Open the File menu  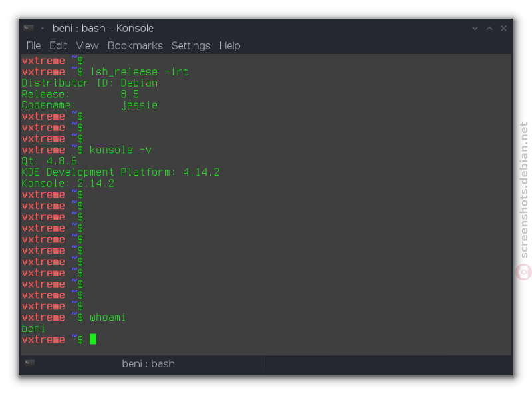point(33,45)
